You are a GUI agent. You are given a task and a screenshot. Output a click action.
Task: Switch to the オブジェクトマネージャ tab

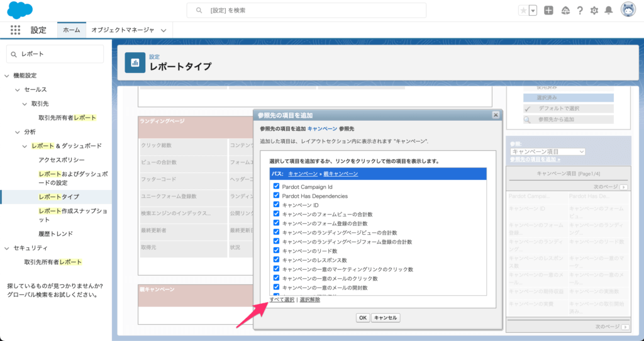[123, 30]
